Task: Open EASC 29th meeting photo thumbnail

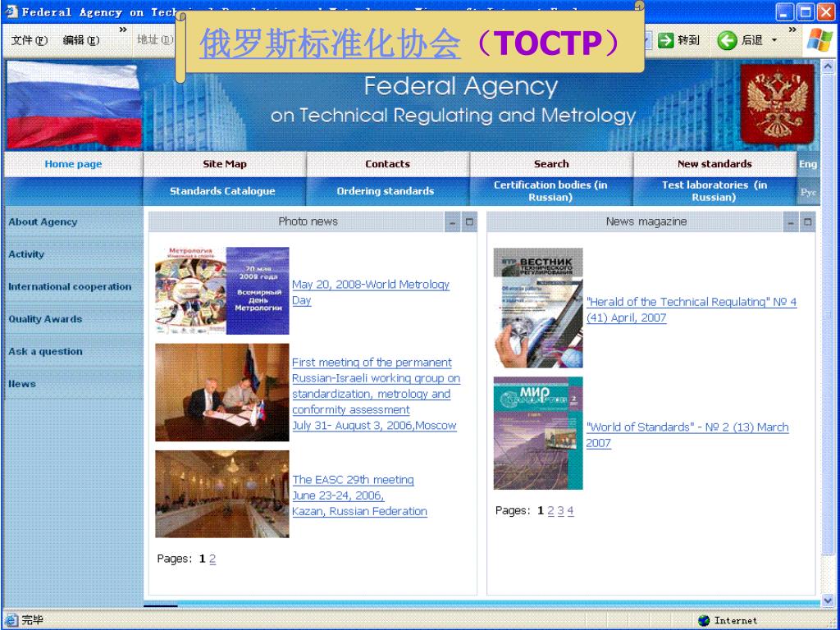Action: pos(222,493)
